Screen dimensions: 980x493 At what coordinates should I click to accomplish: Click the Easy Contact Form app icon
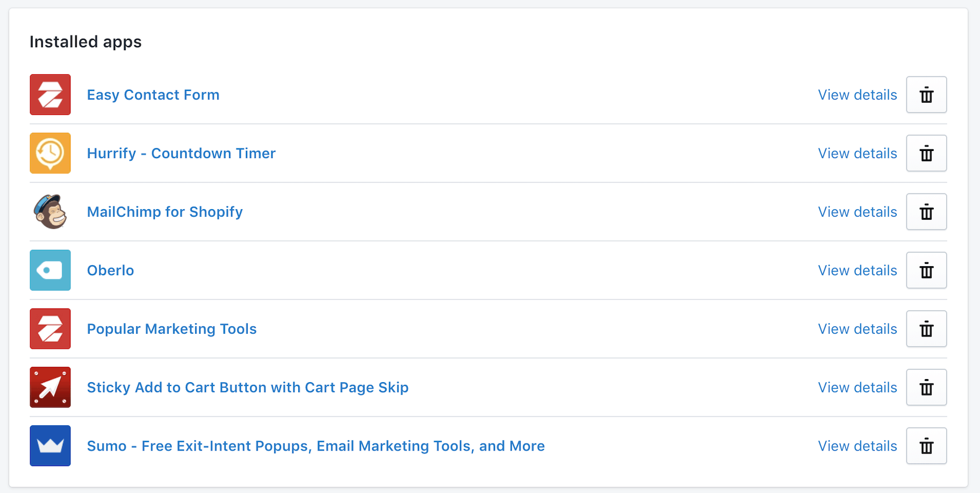50,95
